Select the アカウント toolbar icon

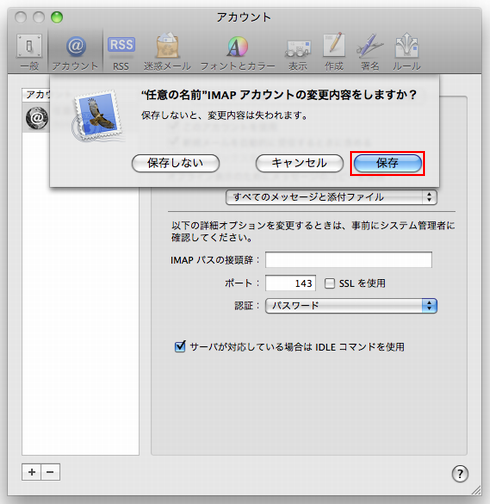click(x=75, y=52)
